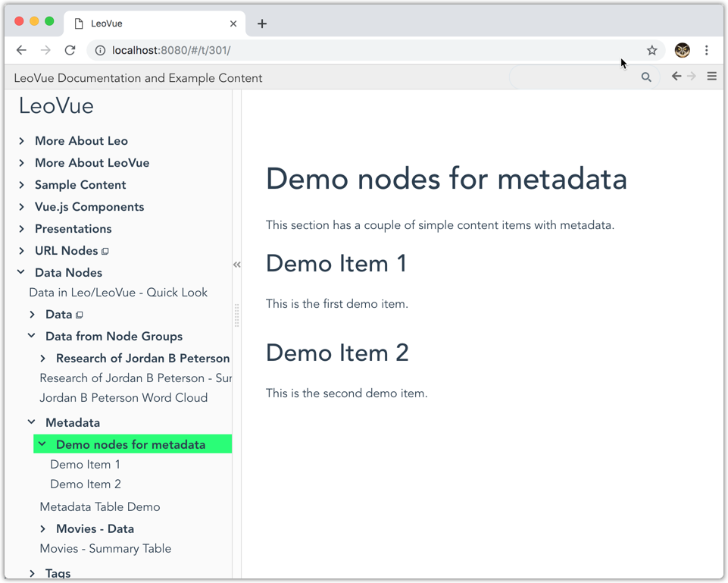
Task: Click the sidebar resize drag handle
Action: pos(237,315)
